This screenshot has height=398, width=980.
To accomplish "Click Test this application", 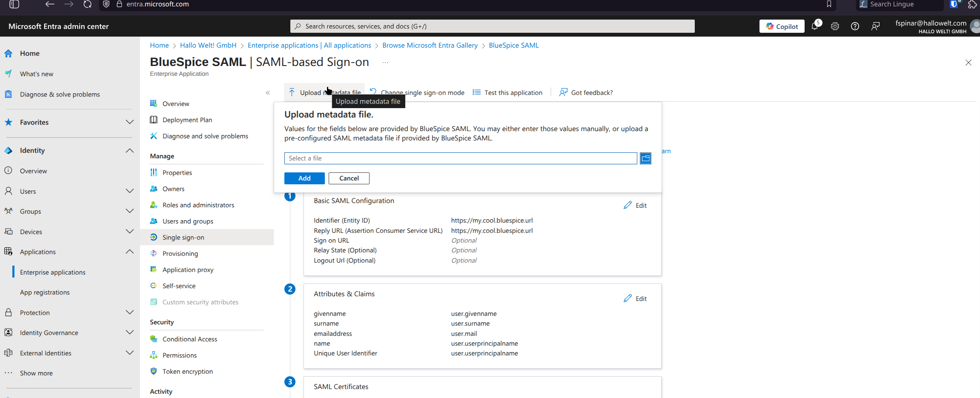I will (507, 92).
